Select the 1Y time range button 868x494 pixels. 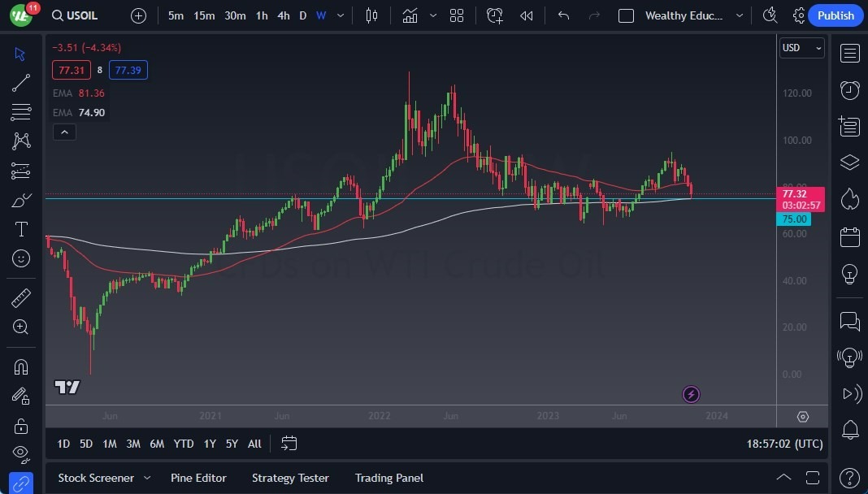(209, 444)
